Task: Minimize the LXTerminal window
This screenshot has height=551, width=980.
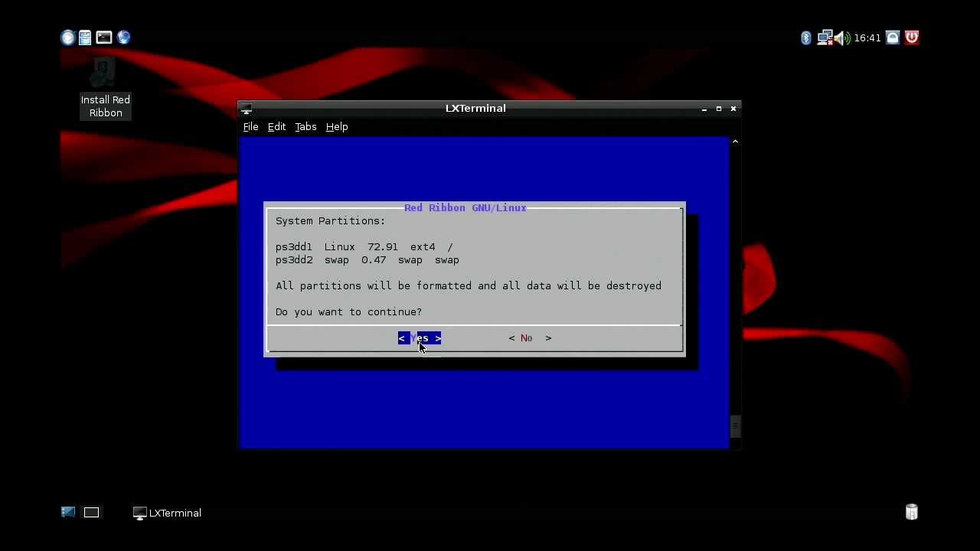Action: click(704, 109)
